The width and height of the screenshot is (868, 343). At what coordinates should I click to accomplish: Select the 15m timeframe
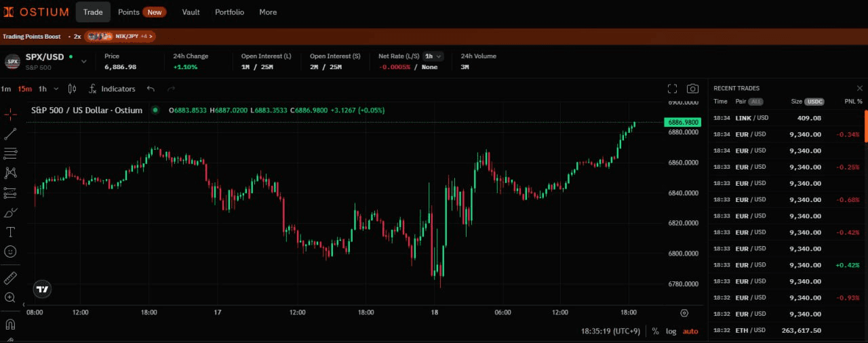coord(25,89)
